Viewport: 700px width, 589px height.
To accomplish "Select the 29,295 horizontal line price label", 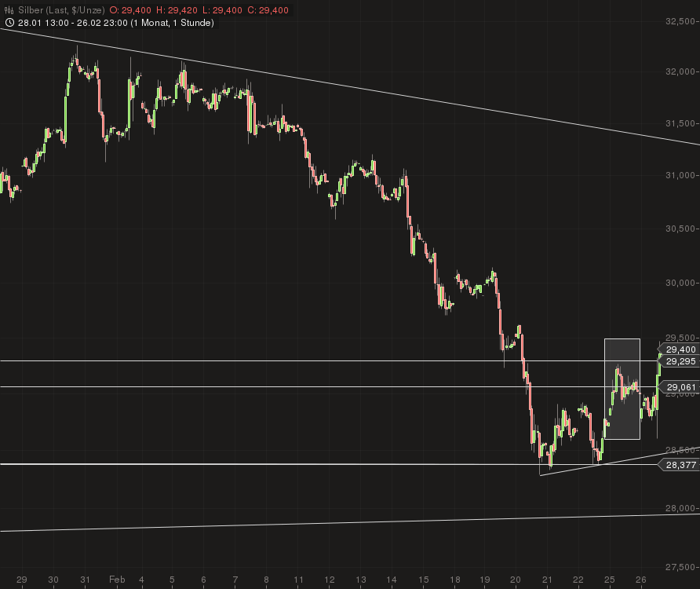I will click(x=680, y=361).
